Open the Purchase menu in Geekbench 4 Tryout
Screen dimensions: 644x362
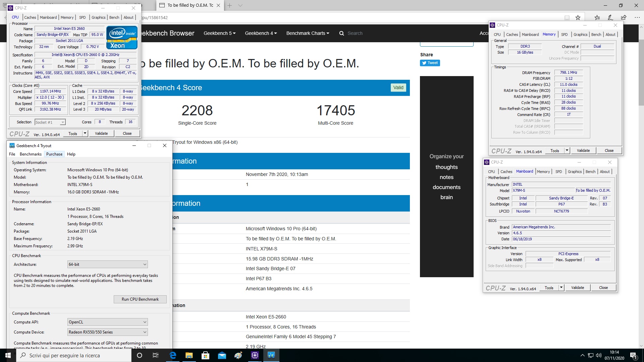coord(54,154)
